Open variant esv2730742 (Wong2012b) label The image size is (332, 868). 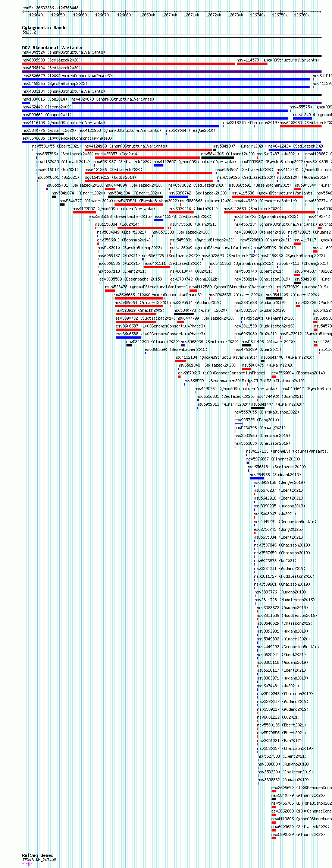tap(195, 279)
